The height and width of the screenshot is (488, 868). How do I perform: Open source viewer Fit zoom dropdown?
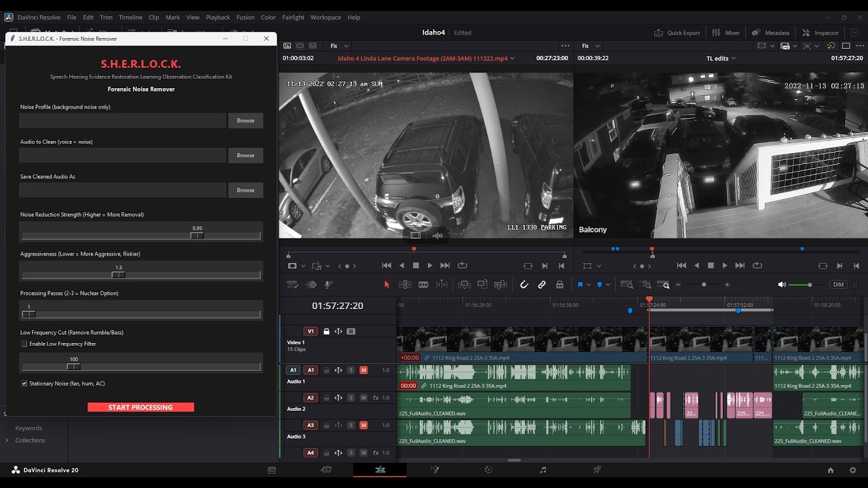pyautogui.click(x=339, y=46)
